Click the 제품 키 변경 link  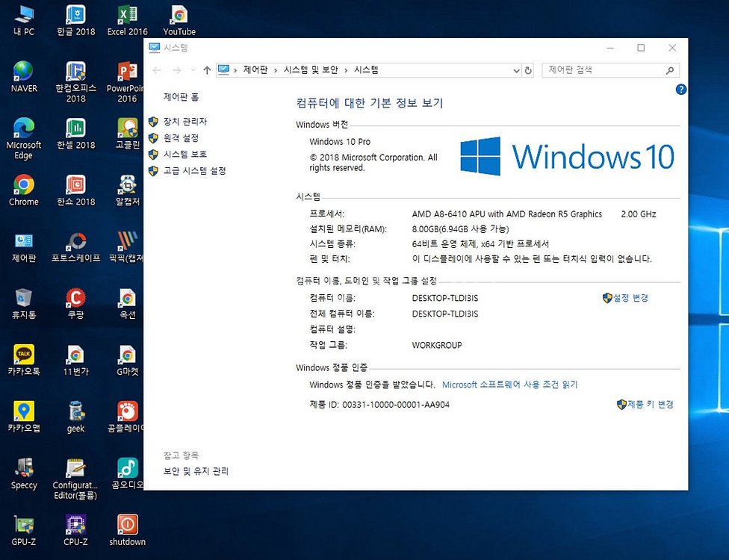651,404
